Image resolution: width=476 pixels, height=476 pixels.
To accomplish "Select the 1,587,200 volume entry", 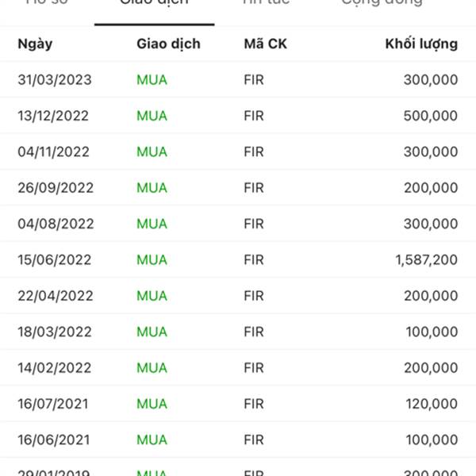I will click(x=427, y=260).
